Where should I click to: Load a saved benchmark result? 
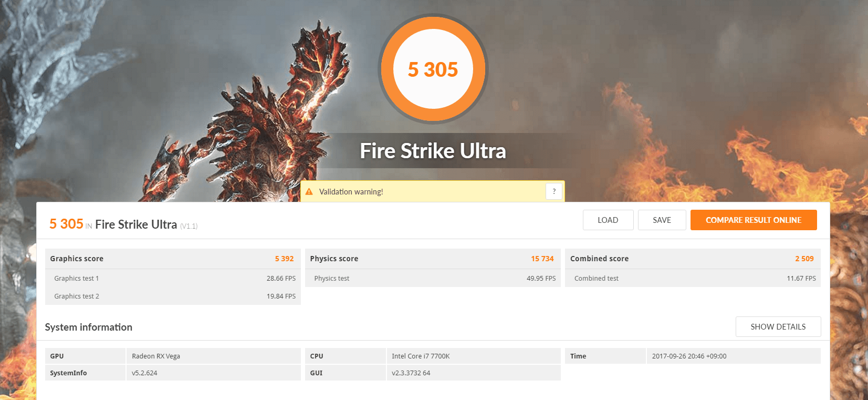[608, 220]
